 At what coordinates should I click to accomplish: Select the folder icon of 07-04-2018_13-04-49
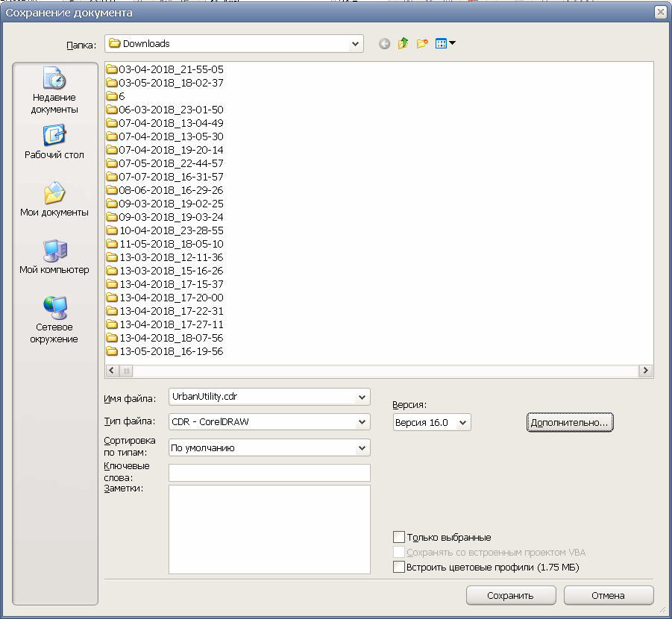pyautogui.click(x=112, y=123)
